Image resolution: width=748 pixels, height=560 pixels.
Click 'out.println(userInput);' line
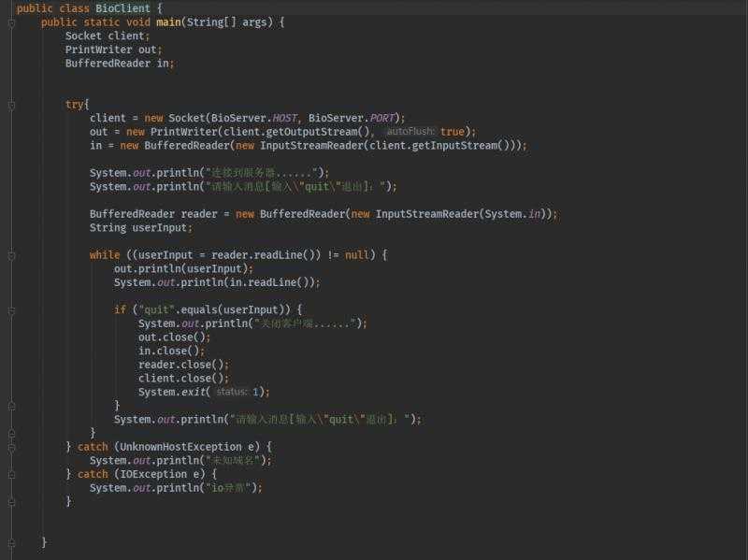183,269
